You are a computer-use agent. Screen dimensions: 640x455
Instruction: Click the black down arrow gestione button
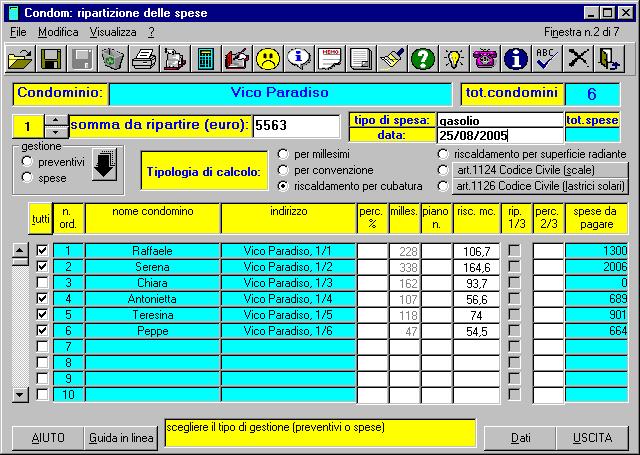104,165
